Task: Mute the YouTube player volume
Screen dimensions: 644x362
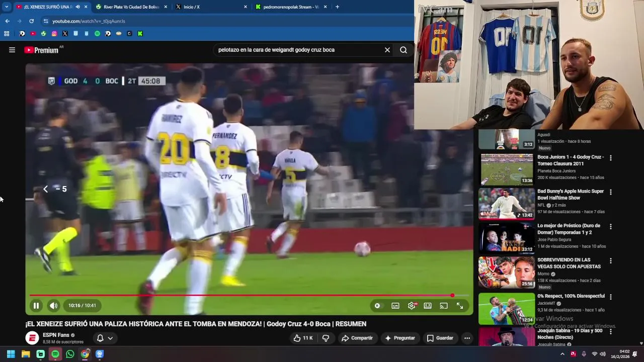Action: coord(53,305)
